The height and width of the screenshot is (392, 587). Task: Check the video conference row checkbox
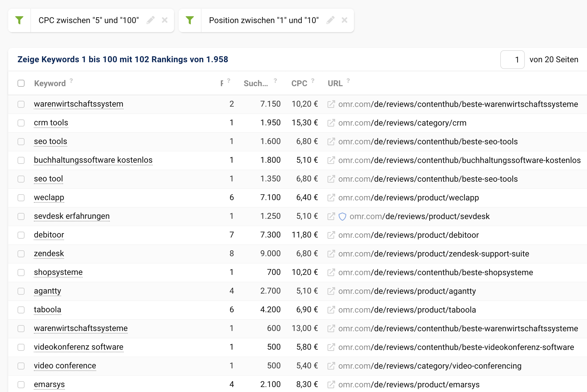click(x=21, y=366)
